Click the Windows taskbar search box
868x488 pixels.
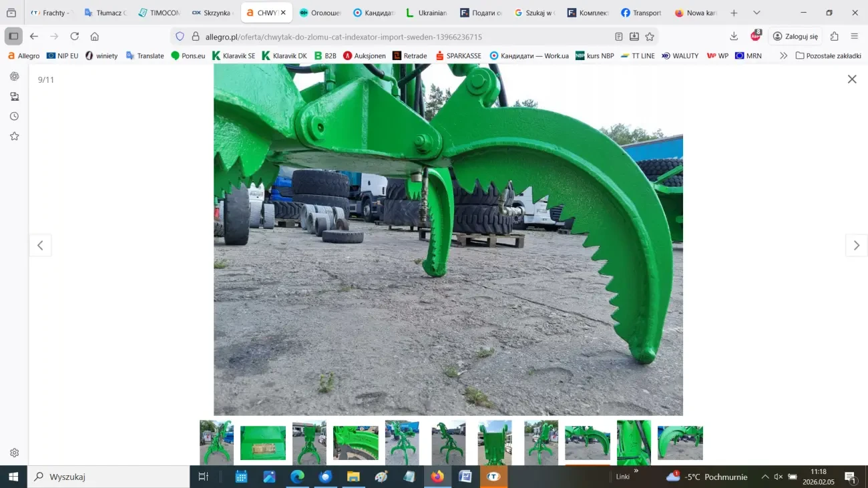[110, 477]
